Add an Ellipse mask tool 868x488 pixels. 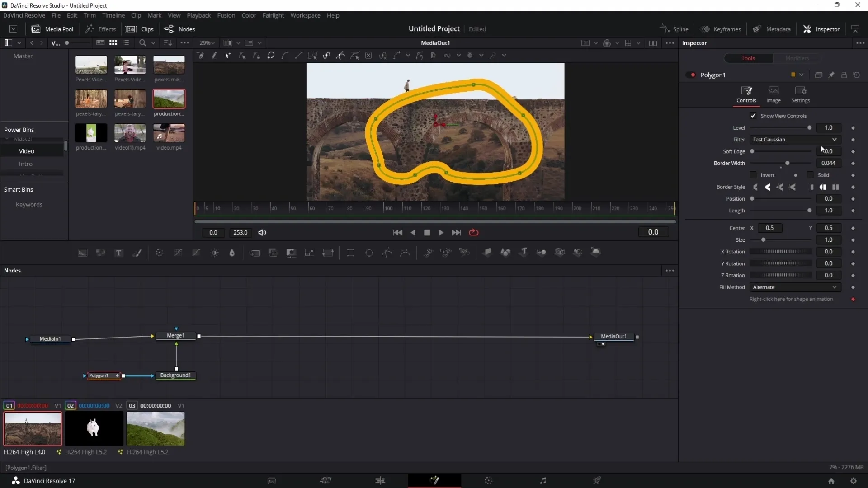[369, 253]
